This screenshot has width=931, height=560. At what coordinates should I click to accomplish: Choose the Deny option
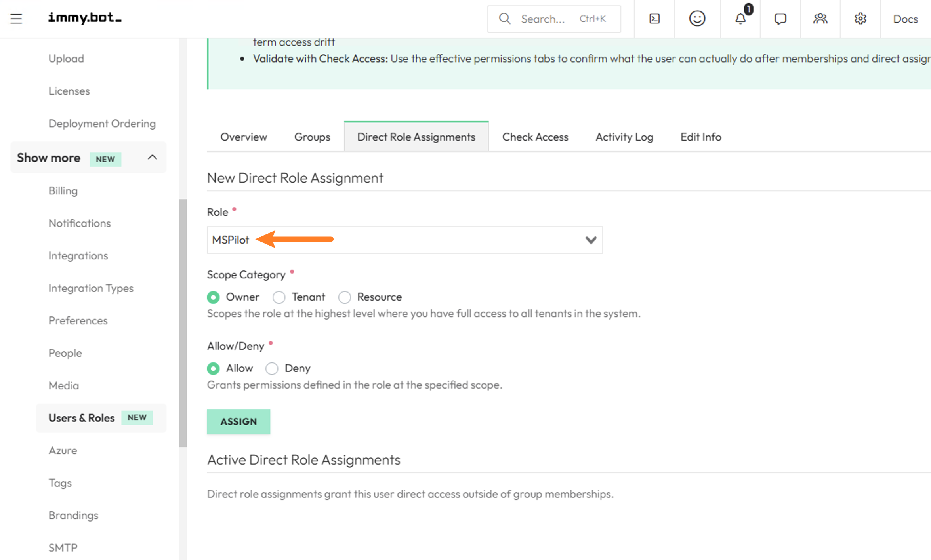[x=272, y=368]
